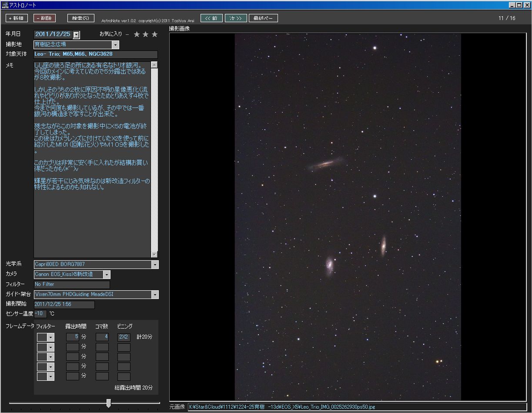Click the + 新規 new record button
The image size is (532, 413).
17,18
